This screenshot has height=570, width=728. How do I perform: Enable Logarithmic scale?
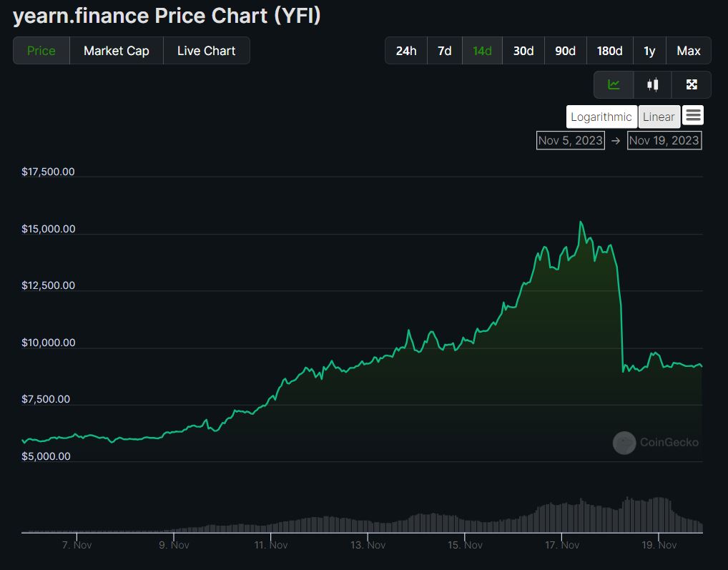601,117
